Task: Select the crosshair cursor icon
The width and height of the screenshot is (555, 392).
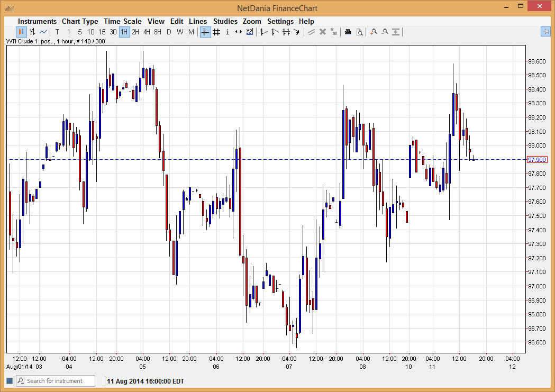Action: [x=205, y=32]
